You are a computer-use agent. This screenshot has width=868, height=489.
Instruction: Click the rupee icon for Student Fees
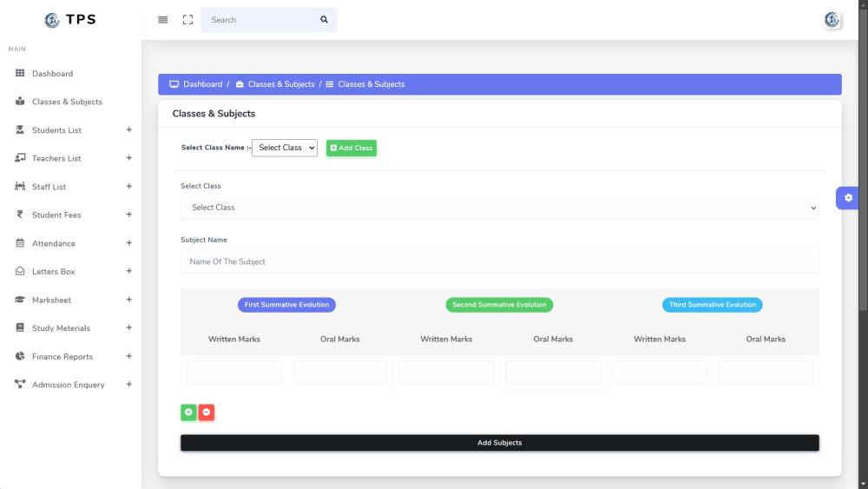[20, 215]
